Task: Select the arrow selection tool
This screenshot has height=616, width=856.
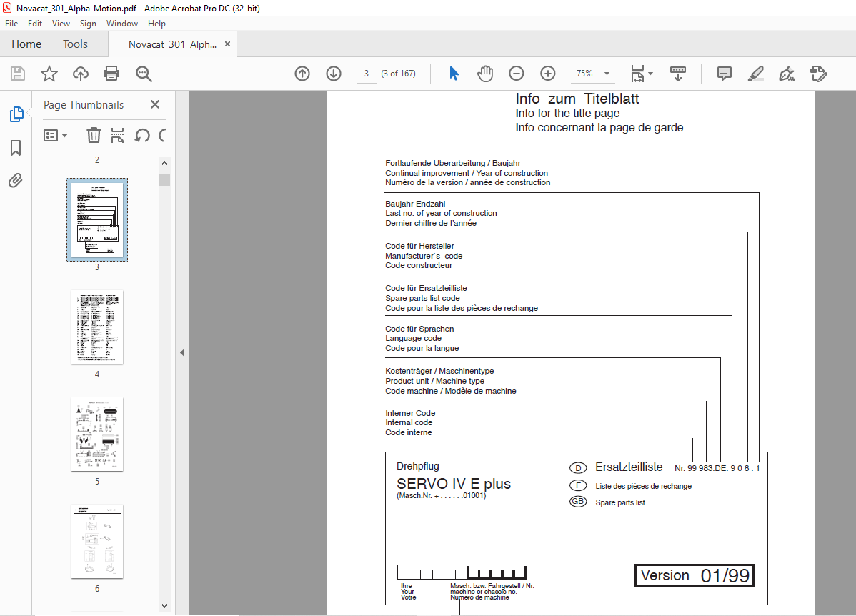Action: pyautogui.click(x=454, y=73)
